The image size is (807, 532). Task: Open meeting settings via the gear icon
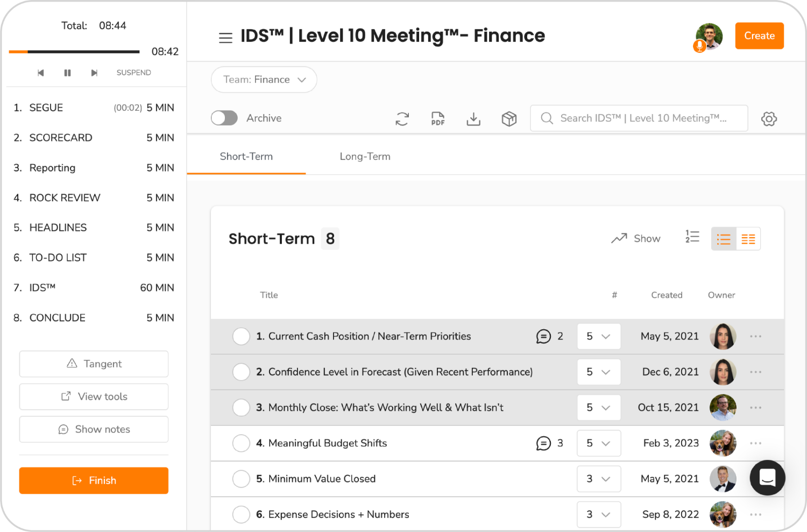pos(769,118)
